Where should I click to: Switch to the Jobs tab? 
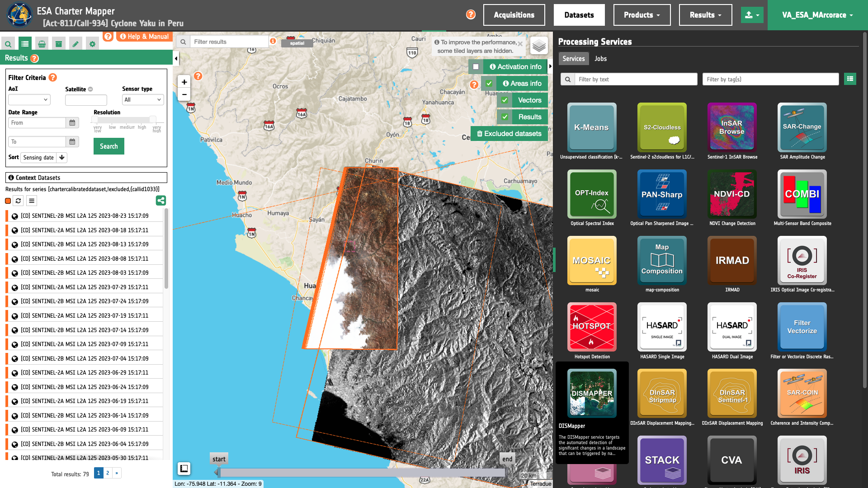(x=600, y=59)
